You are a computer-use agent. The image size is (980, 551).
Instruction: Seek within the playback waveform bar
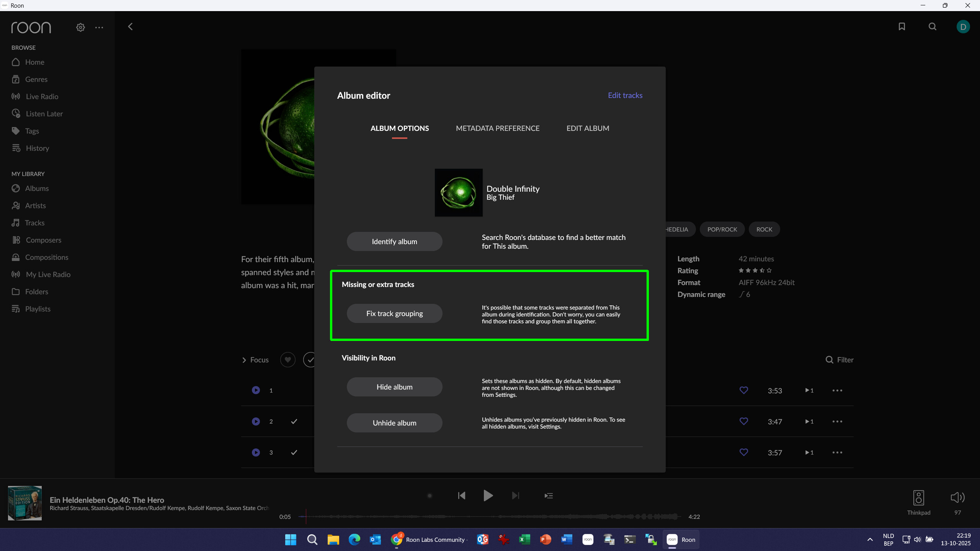pos(490,517)
